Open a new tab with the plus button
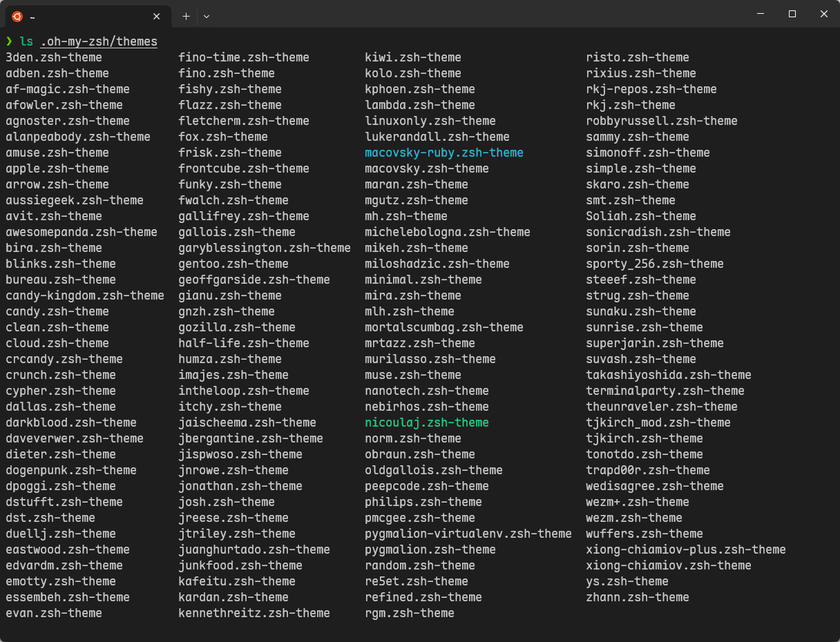 (186, 16)
